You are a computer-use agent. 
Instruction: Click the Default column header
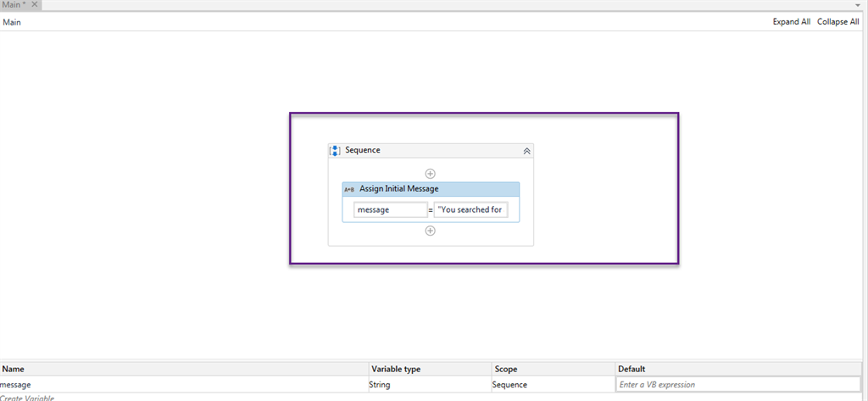pos(738,369)
